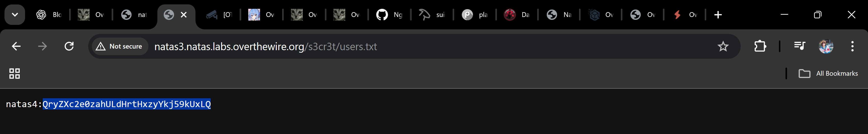This screenshot has height=134, width=868.
Task: Open the media controls icon
Action: (799, 46)
